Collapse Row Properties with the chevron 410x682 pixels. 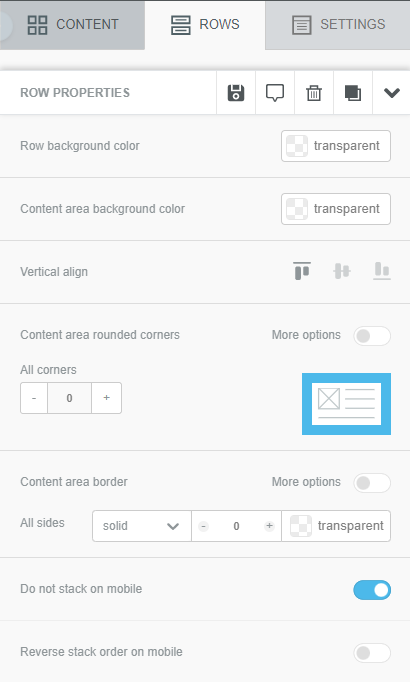click(x=391, y=93)
